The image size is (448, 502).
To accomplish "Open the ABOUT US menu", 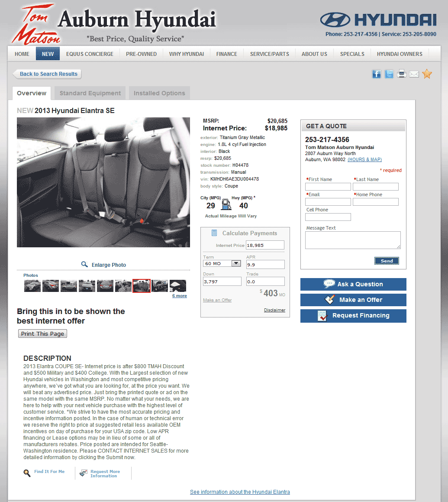I will [314, 54].
